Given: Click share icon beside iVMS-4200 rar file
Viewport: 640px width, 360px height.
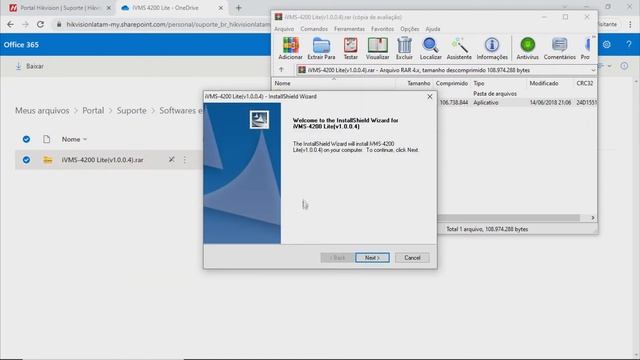Looking at the screenshot, I should 171,160.
